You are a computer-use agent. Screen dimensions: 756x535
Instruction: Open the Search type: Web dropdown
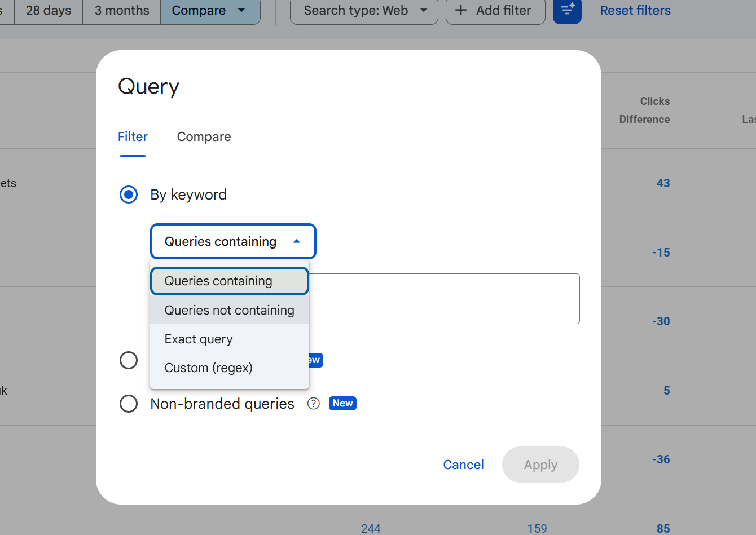364,10
